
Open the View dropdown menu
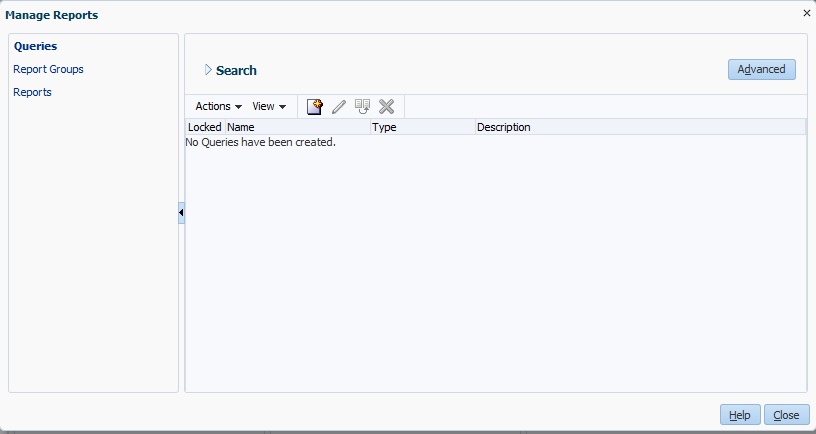click(x=268, y=107)
